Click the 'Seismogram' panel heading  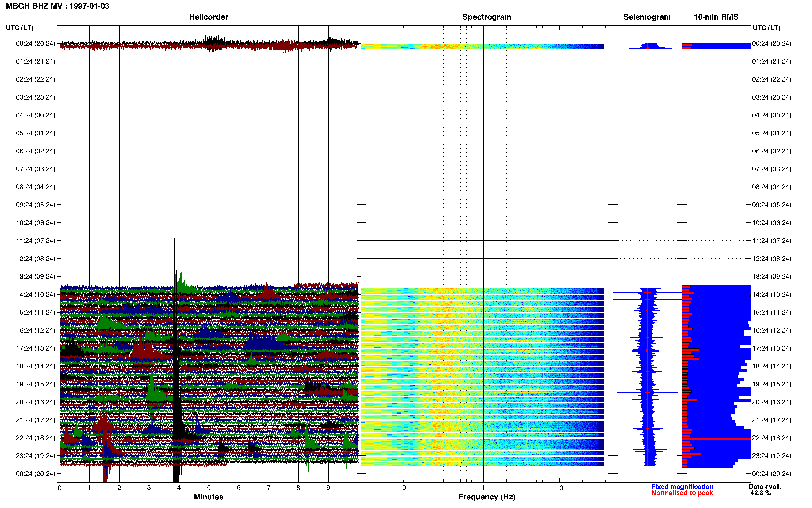[x=647, y=17]
